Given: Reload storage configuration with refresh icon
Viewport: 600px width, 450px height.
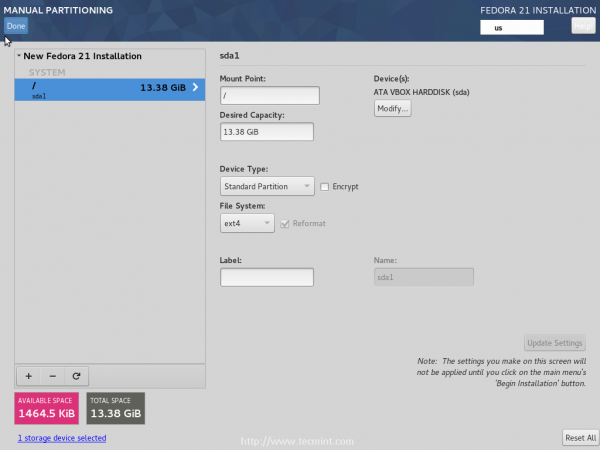Looking at the screenshot, I should [76, 376].
